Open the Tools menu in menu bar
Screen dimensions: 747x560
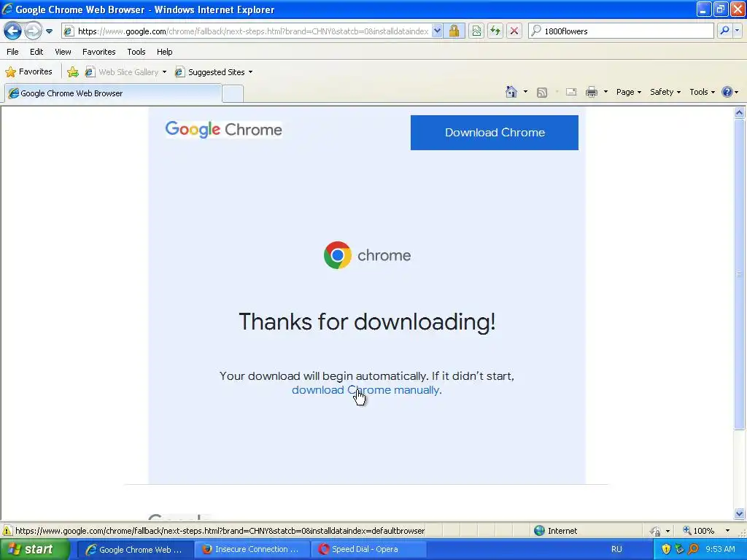pyautogui.click(x=136, y=52)
